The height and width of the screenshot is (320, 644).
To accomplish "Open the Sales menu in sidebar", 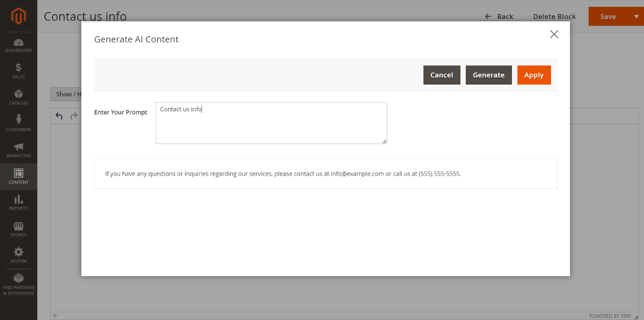I will [x=19, y=71].
